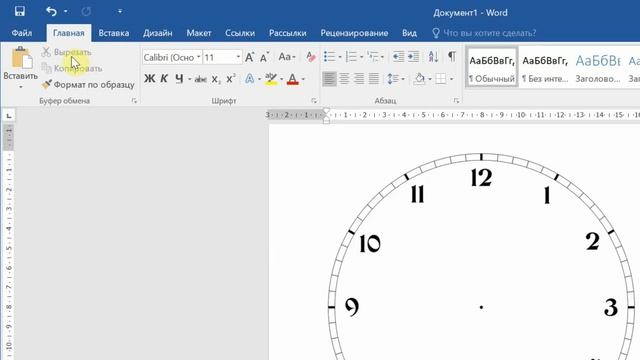This screenshot has height=360, width=640.
Task: Open the Шрифт dialog launcher
Action: (314, 101)
